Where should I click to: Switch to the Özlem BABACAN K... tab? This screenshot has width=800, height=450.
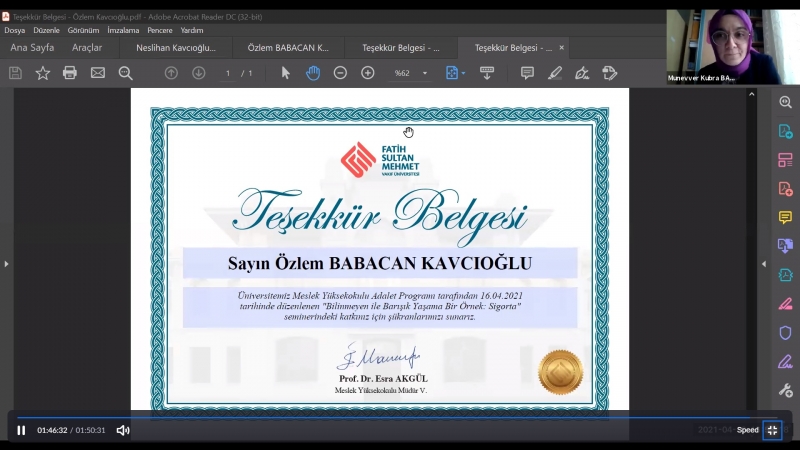point(288,48)
